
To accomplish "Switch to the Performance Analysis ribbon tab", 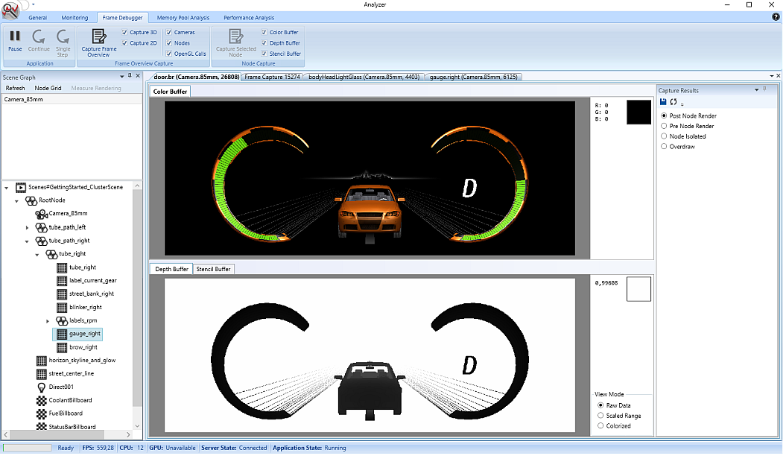I will [248, 18].
